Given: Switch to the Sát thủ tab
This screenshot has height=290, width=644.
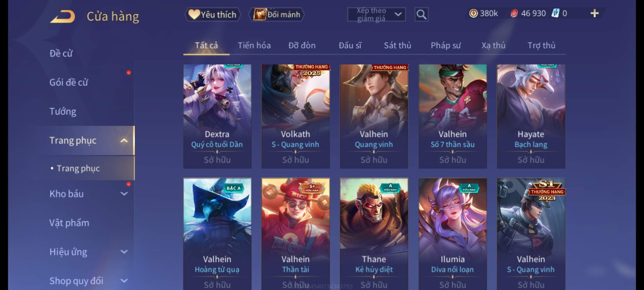Looking at the screenshot, I should [x=397, y=45].
